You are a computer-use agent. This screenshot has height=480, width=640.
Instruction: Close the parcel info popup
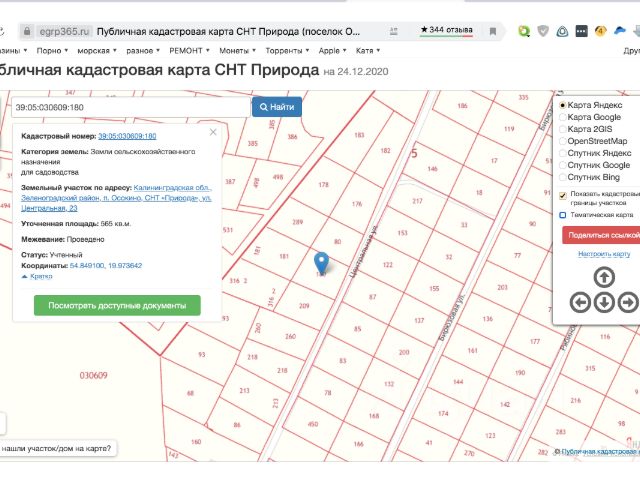212,131
